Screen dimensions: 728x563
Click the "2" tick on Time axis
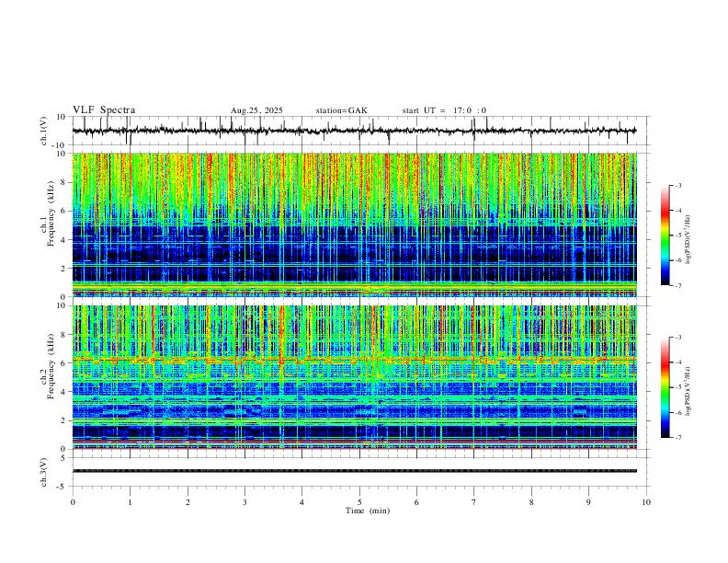188,502
